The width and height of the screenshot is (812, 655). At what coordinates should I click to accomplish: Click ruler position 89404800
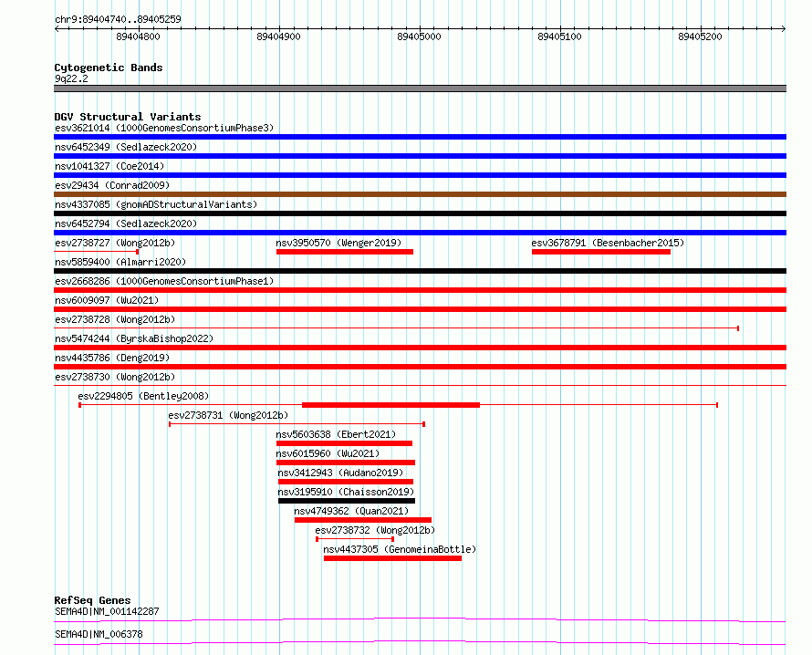click(139, 36)
